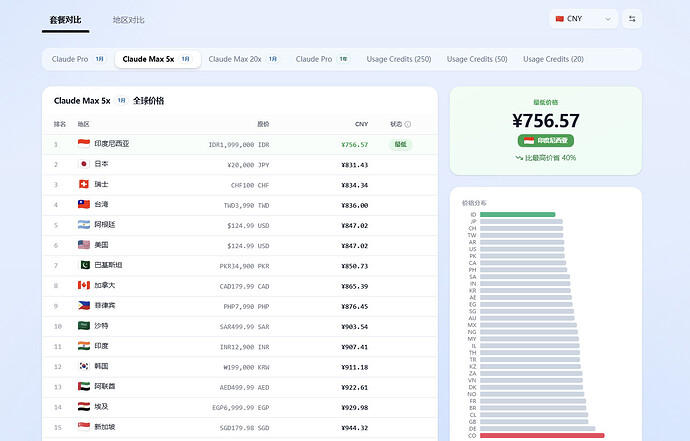
Task: Click the CAD179.99 CAD original price
Action: click(x=244, y=287)
